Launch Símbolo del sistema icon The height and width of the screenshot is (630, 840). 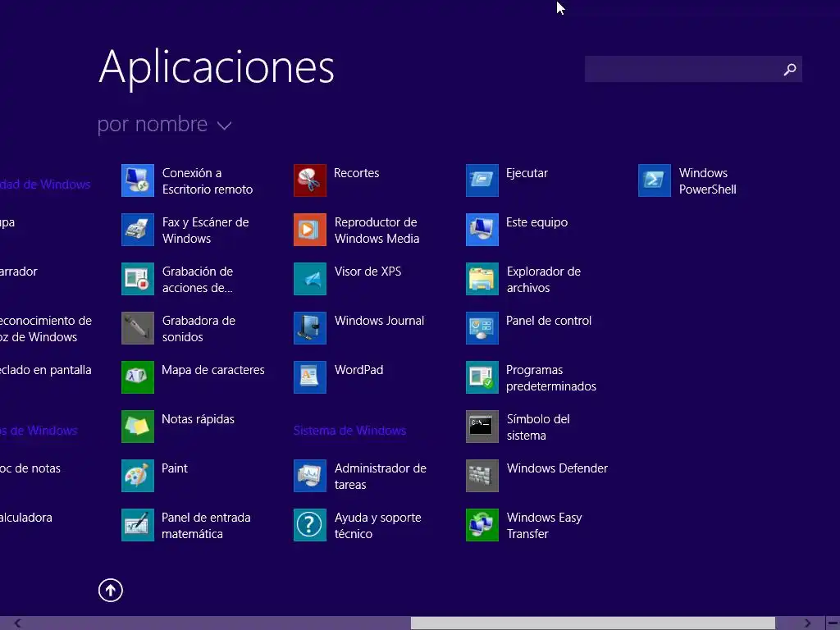click(482, 427)
